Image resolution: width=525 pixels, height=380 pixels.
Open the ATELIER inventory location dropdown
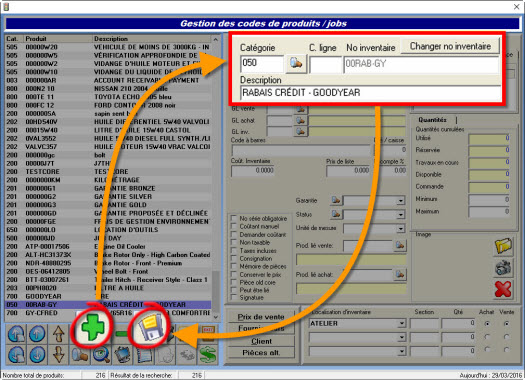point(401,323)
